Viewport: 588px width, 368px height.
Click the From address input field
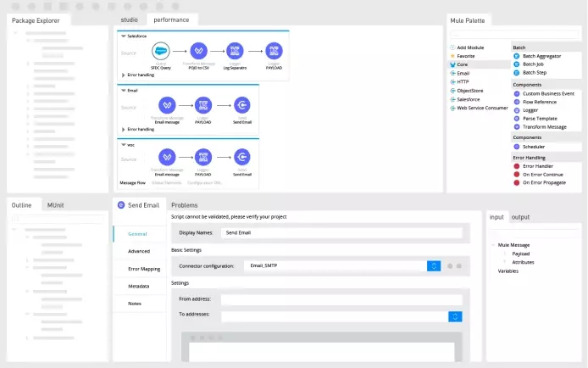(341, 299)
